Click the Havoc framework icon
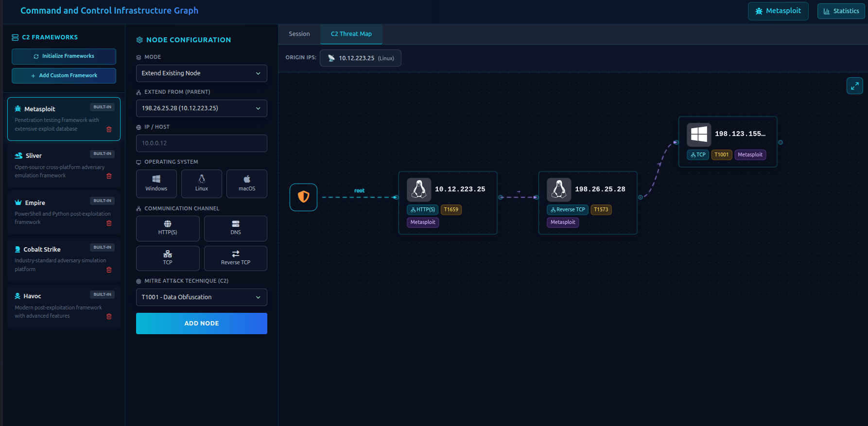 (x=17, y=296)
